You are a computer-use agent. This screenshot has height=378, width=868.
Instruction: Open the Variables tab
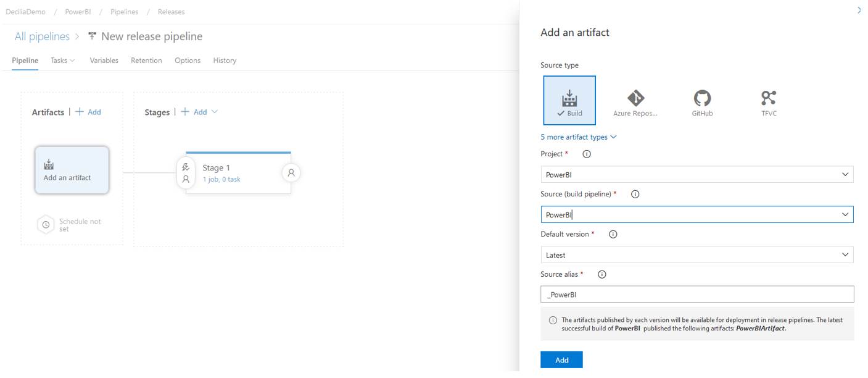tap(104, 61)
